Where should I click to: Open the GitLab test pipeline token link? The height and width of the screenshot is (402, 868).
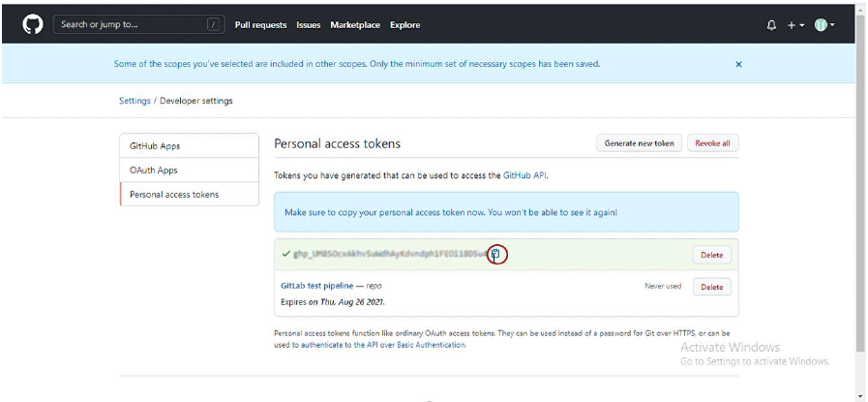[316, 286]
